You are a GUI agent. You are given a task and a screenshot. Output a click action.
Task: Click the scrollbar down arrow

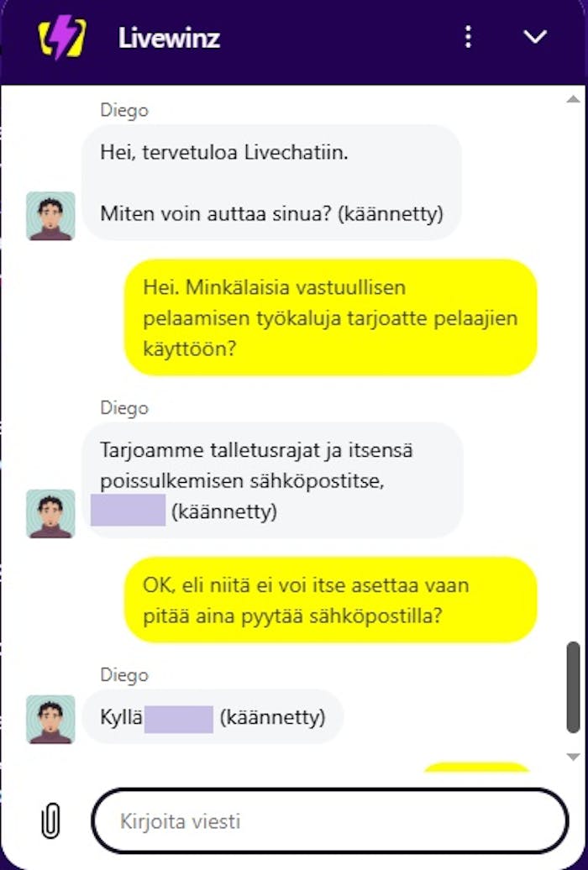tap(573, 757)
